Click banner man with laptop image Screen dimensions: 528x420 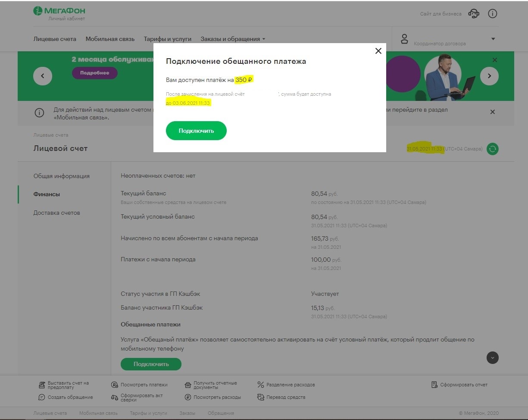(x=450, y=76)
